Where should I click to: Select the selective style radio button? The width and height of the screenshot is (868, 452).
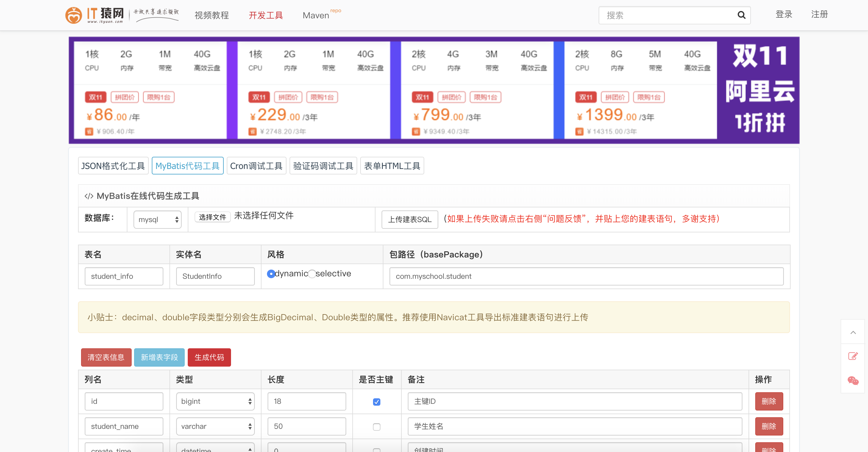tap(312, 274)
